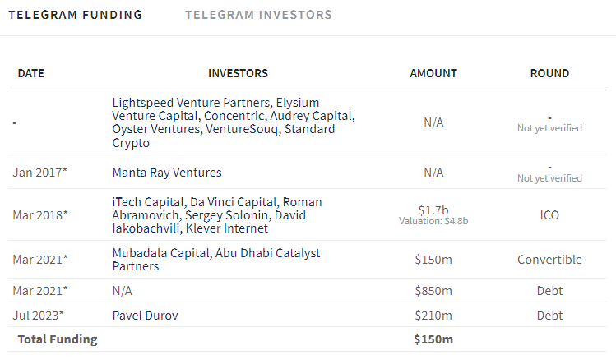Click the INVESTORS column header
This screenshot has width=616, height=364.
[x=238, y=73]
